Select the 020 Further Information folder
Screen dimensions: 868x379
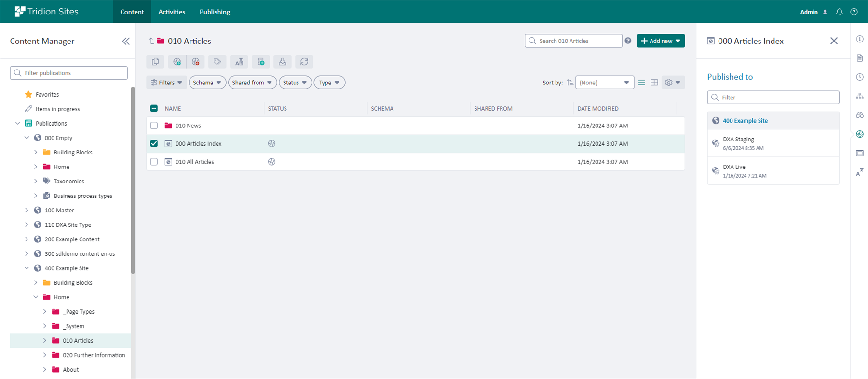[x=94, y=355]
